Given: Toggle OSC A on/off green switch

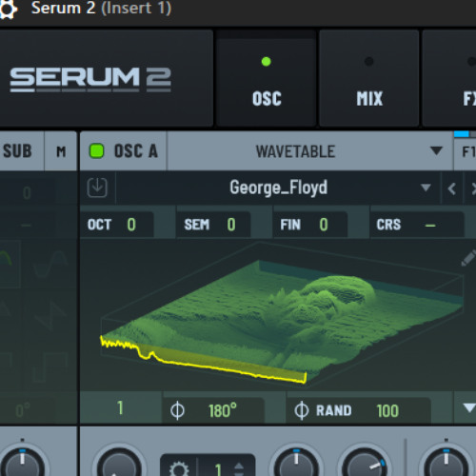Looking at the screenshot, I should (x=96, y=150).
